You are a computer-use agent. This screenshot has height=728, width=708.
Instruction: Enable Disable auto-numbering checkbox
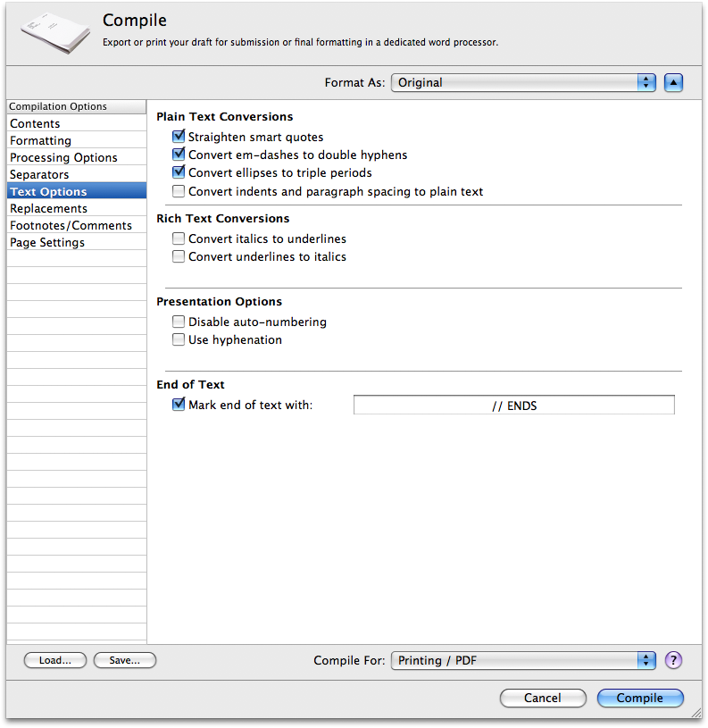[x=179, y=322]
